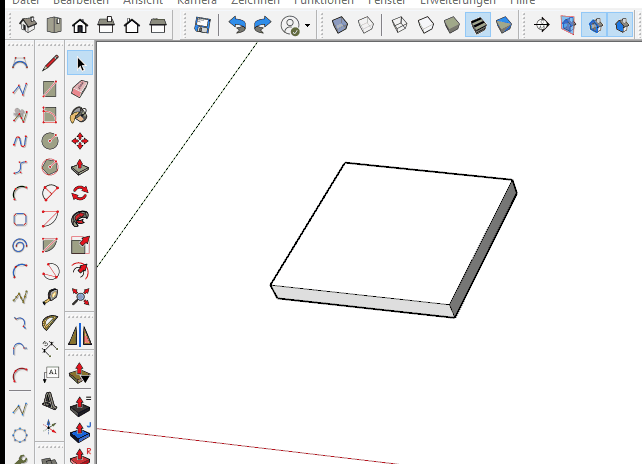The image size is (642, 464).
Task: Choose the Tape Measure tool
Action: click(50, 297)
